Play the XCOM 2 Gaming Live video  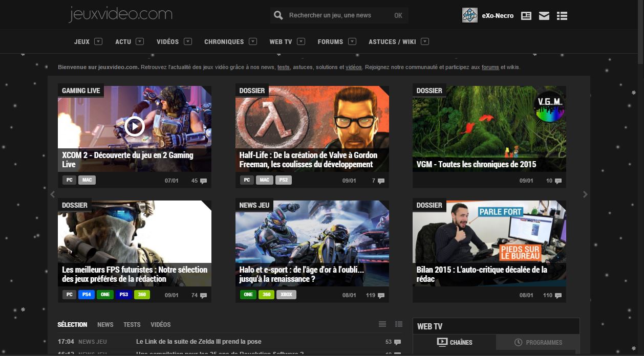pos(135,125)
